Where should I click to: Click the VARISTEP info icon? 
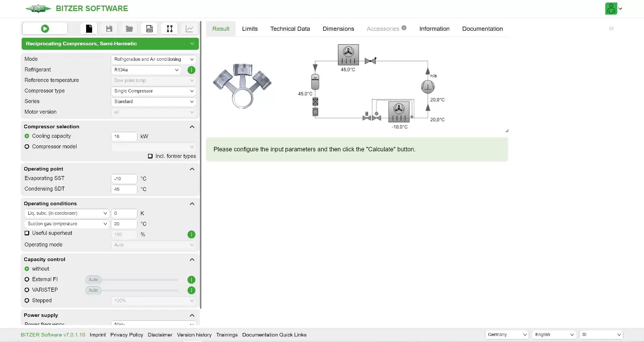click(191, 290)
